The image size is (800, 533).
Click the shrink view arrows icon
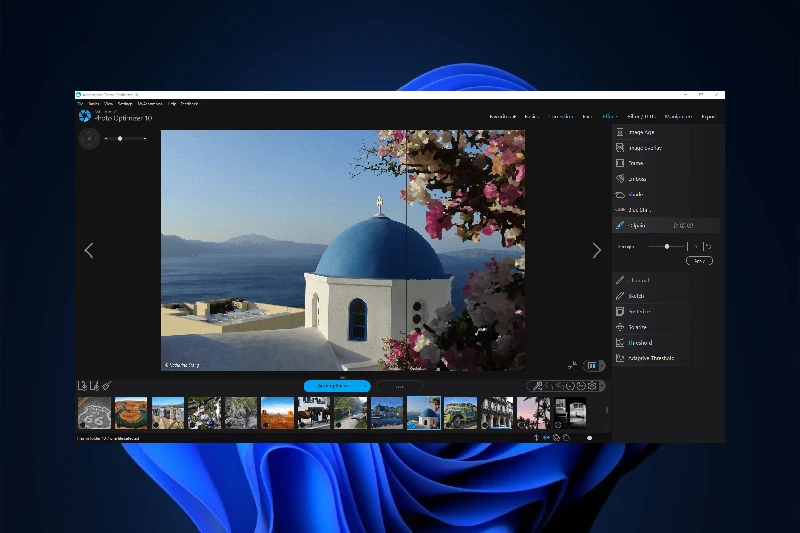pos(572,365)
